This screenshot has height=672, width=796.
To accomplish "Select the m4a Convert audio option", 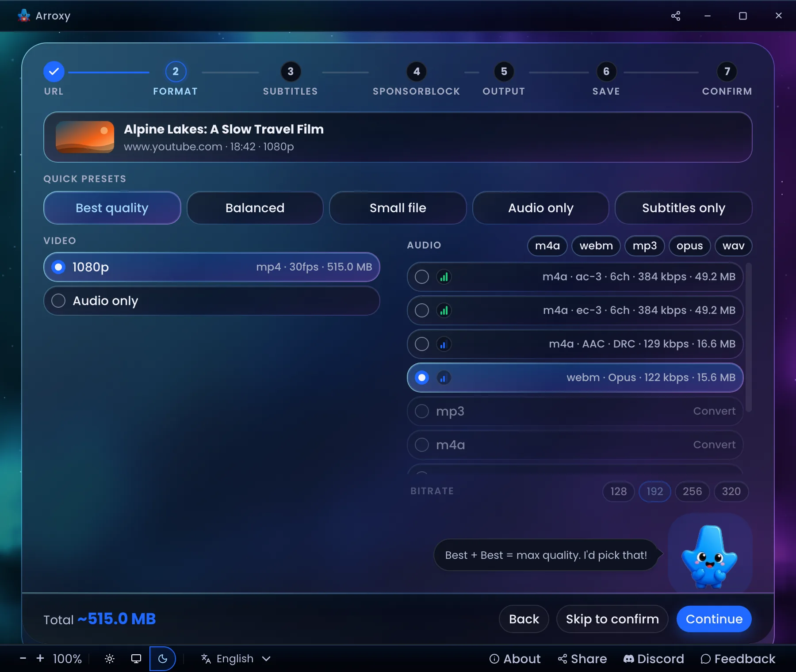I will pyautogui.click(x=575, y=445).
